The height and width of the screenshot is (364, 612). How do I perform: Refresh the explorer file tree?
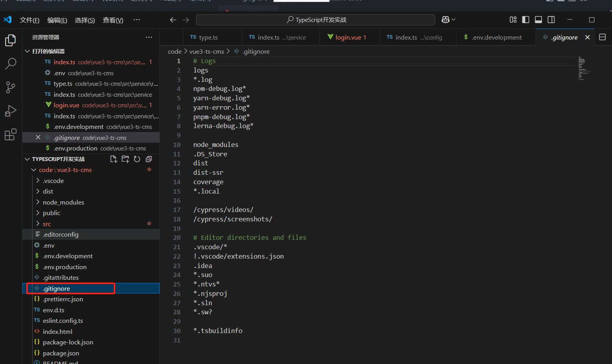[x=137, y=159]
